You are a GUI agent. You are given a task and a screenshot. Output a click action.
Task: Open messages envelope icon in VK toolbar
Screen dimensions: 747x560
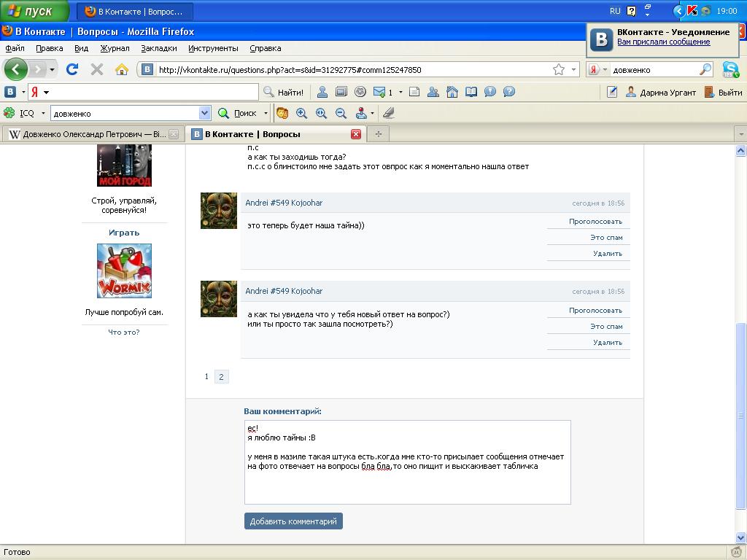click(379, 92)
